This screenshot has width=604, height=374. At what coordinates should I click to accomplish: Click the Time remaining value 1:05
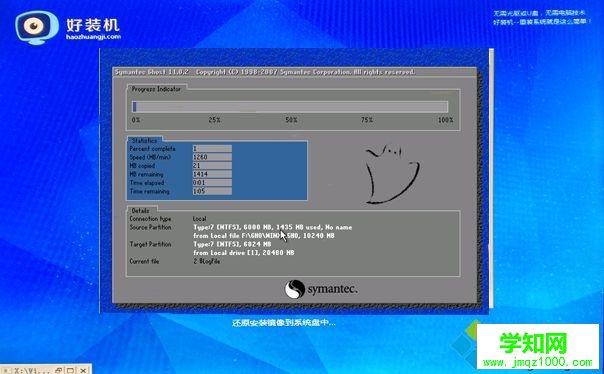(212, 191)
